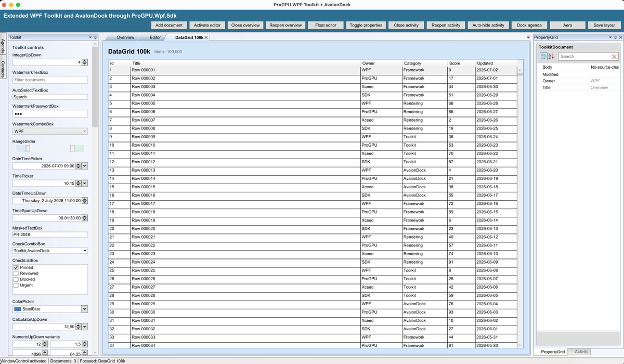Sort by the Updated column header
Image resolution: width=624 pixels, height=364 pixels.
(x=496, y=63)
